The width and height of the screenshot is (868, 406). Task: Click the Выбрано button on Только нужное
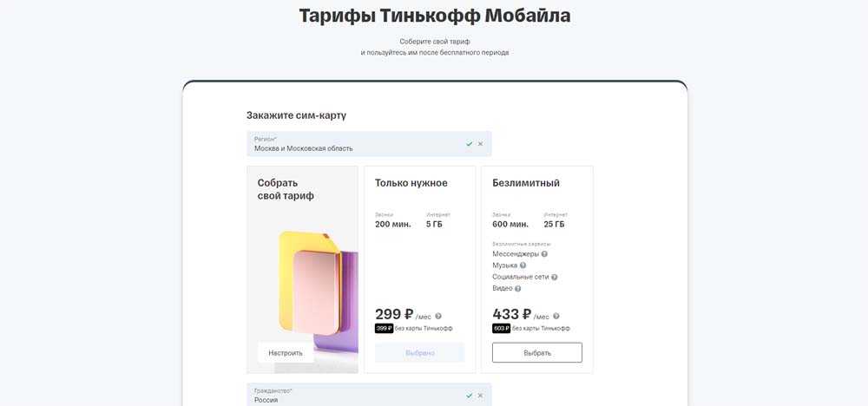[419, 352]
